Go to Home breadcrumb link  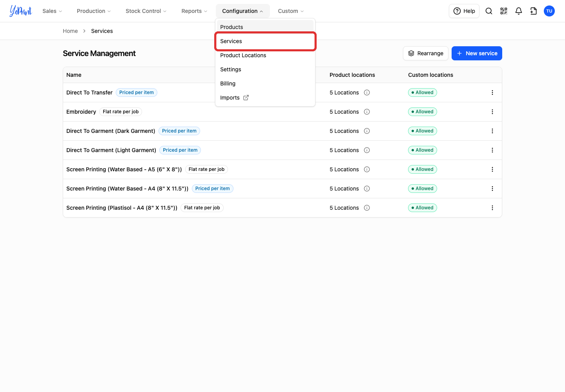(70, 31)
